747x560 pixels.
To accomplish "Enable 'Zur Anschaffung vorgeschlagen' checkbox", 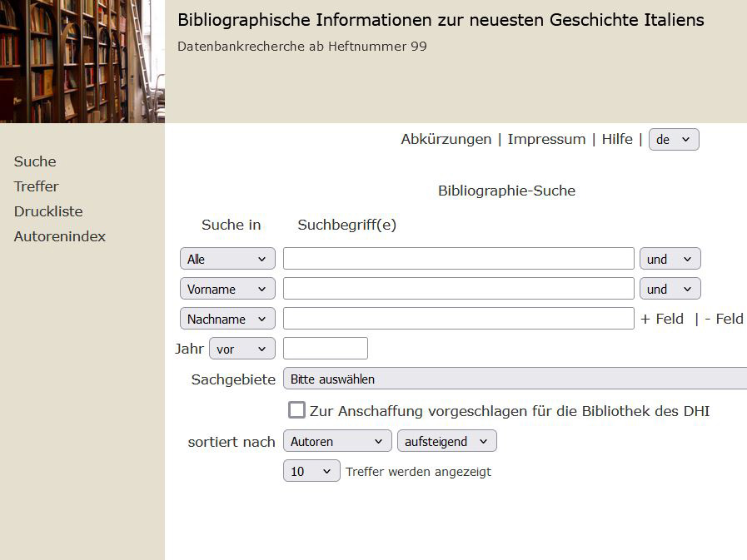I will tap(296, 410).
